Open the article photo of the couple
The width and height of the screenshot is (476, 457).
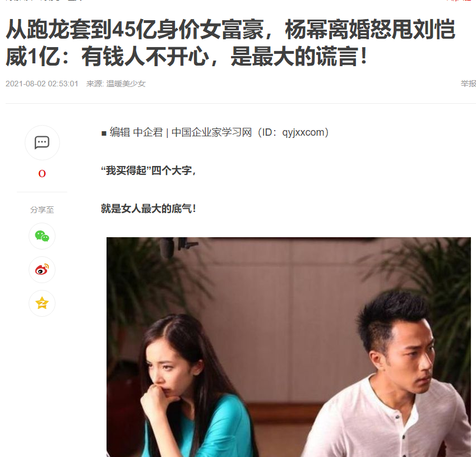288,347
